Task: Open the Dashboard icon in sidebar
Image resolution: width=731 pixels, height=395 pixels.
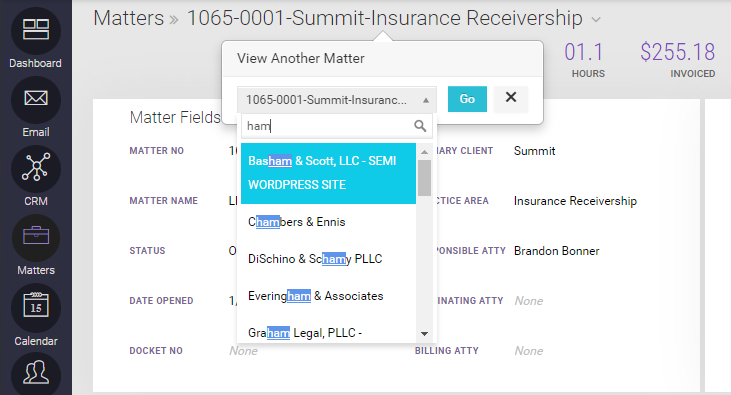Action: pyautogui.click(x=36, y=30)
